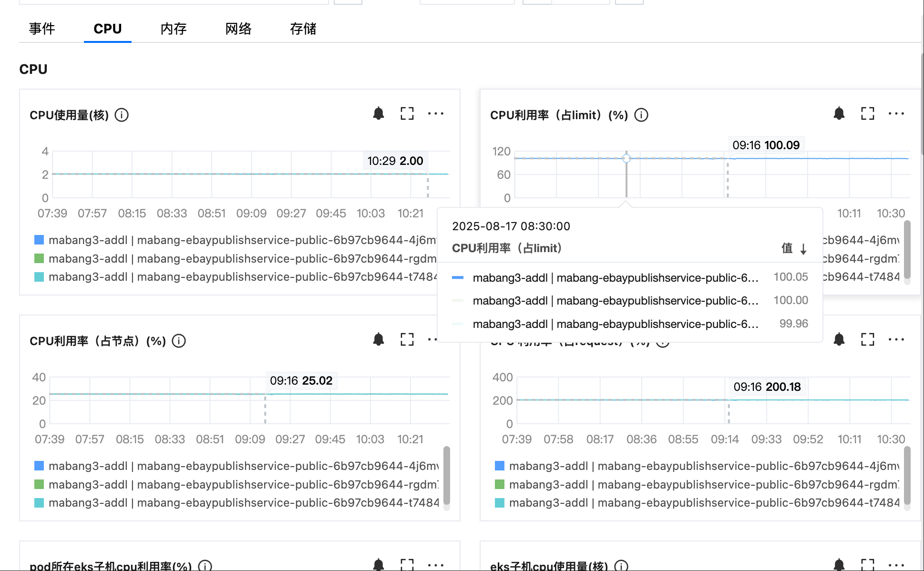Click alarm bell on CPU利用率（占节点） chart
924x571 pixels.
pyautogui.click(x=379, y=339)
